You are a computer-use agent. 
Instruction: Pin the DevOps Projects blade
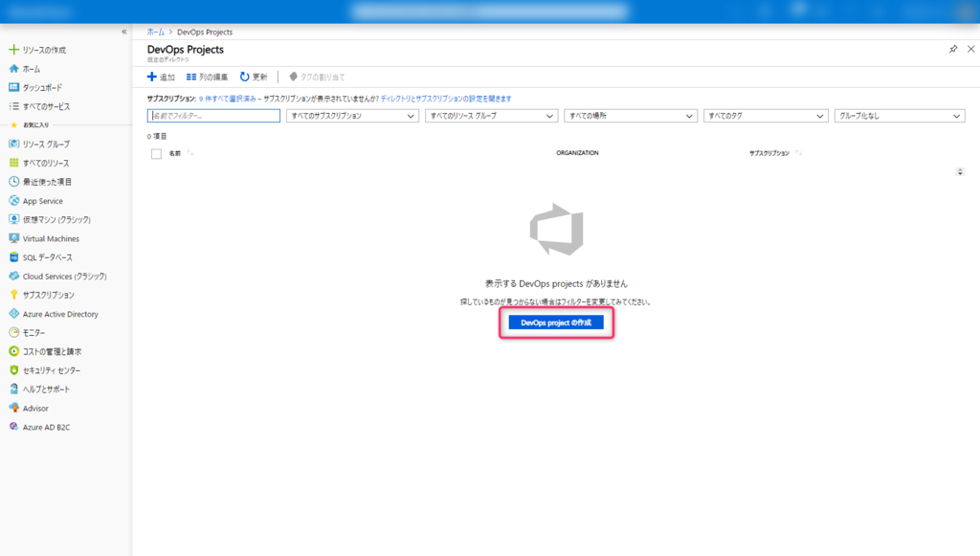click(953, 49)
